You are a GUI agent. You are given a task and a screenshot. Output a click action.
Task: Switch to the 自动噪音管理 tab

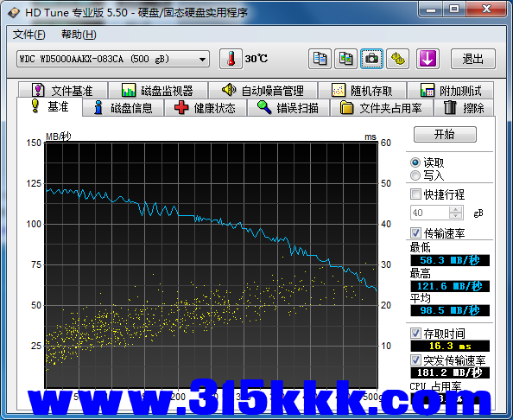point(263,91)
